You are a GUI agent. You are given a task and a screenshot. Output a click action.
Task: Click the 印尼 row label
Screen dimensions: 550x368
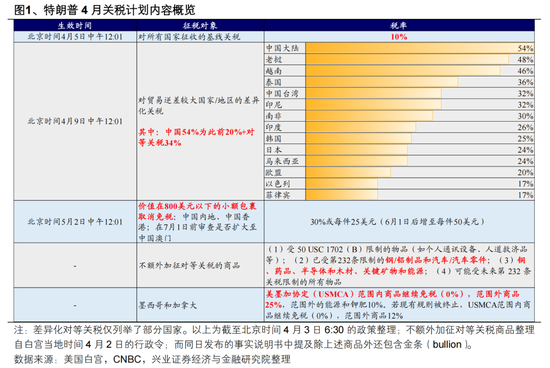[x=274, y=105]
